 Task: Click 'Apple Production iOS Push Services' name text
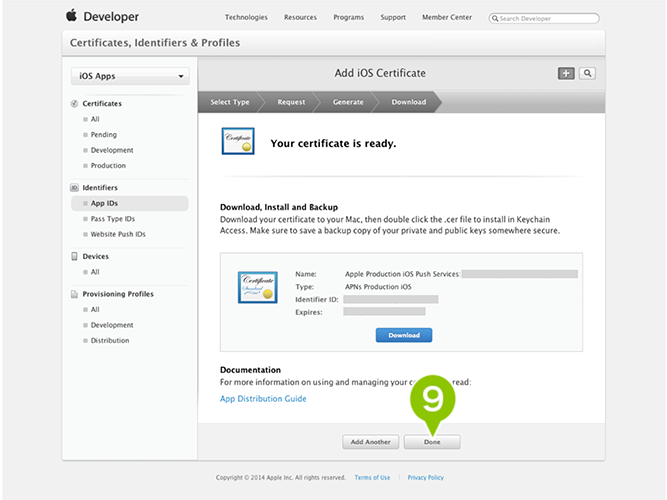tap(402, 274)
